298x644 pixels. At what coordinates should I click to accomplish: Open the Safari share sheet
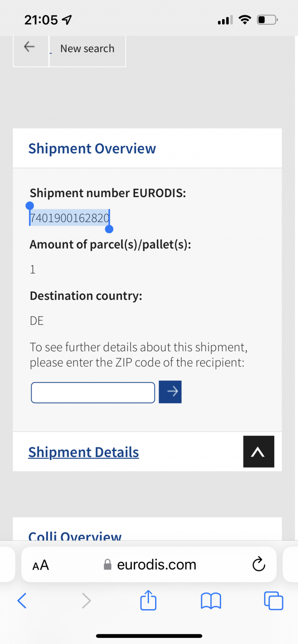(x=149, y=600)
